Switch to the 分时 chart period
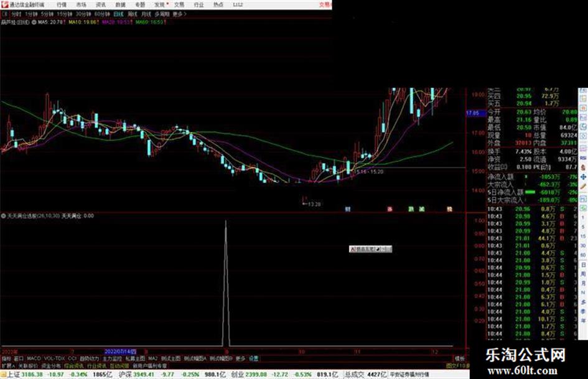This screenshot has height=379, width=588. click(x=16, y=14)
